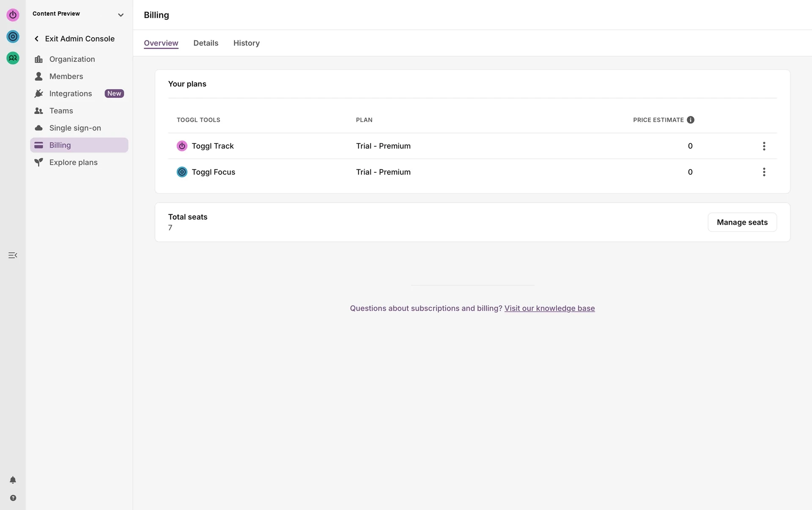Click the Explore plans sprout icon

click(38, 162)
